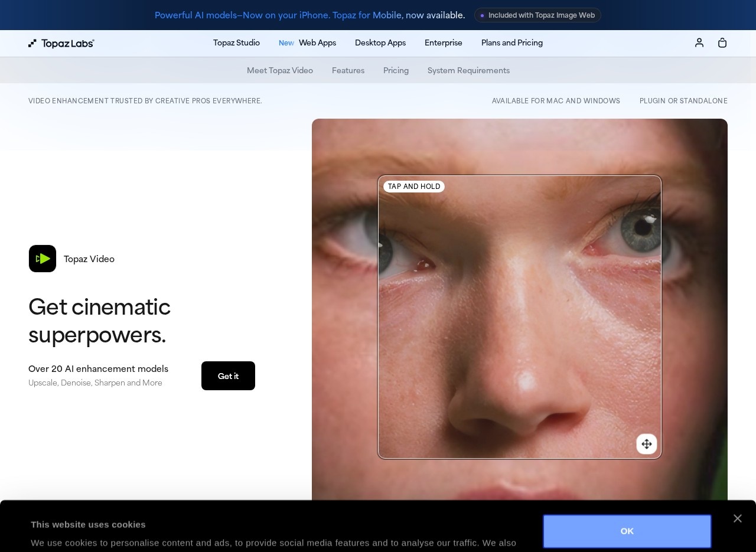Click the Topaz Labs logo
Screen dimensions: 756x552
61,43
